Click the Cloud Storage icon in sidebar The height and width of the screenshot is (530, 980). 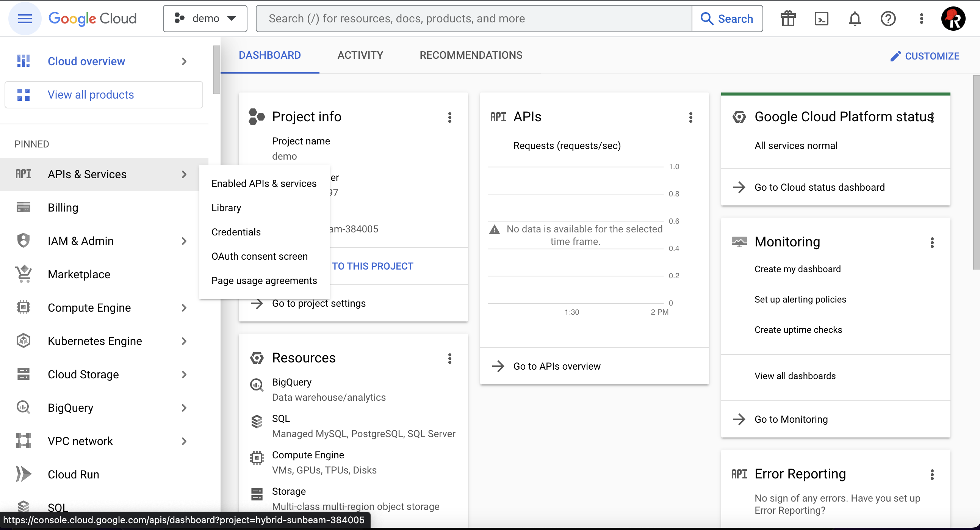(x=23, y=374)
